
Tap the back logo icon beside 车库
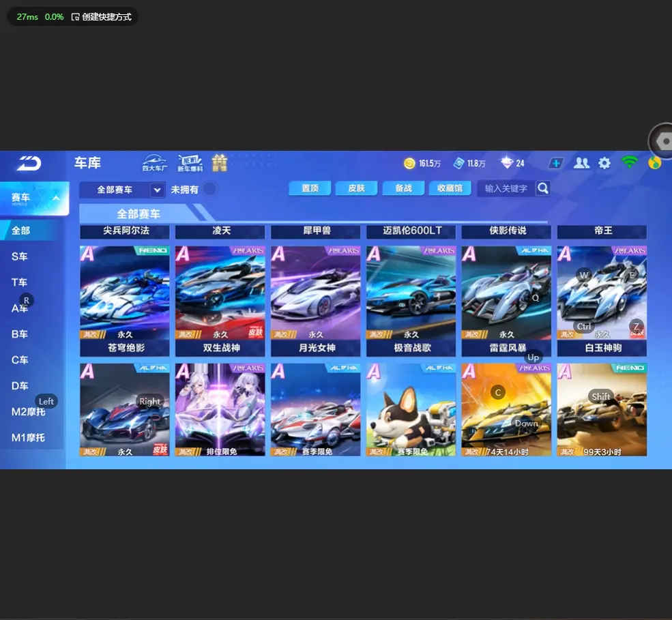(x=29, y=163)
